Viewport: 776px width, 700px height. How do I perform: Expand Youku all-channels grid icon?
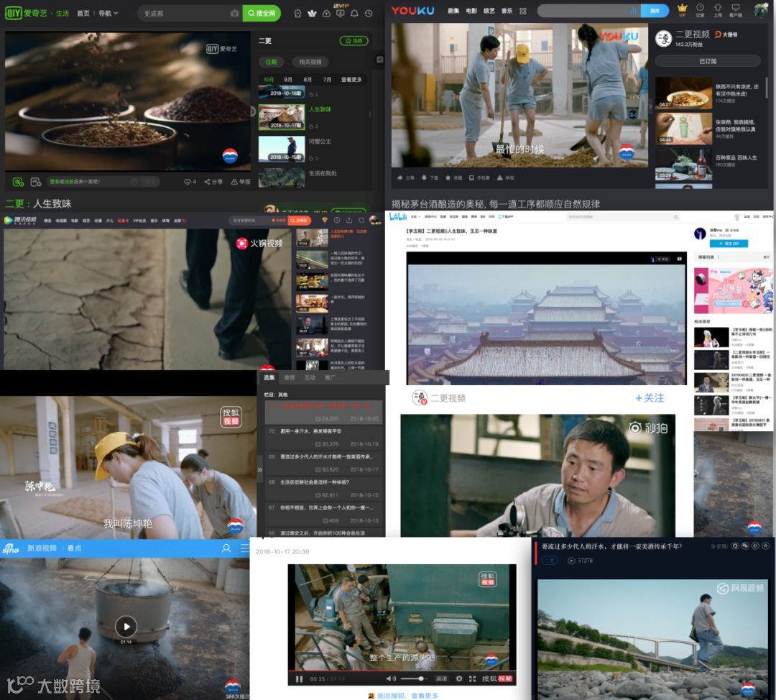[x=523, y=11]
